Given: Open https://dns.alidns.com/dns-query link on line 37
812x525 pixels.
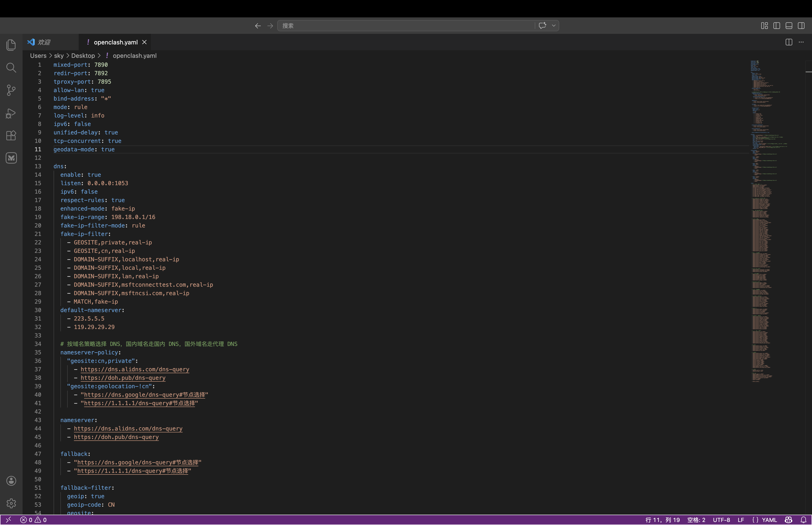Looking at the screenshot, I should tap(135, 369).
